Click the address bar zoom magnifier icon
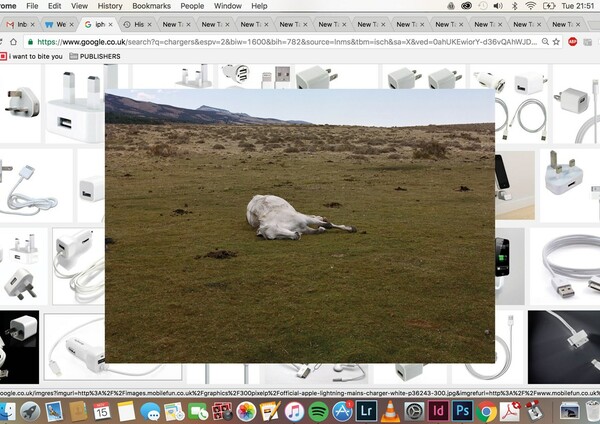 545,42
